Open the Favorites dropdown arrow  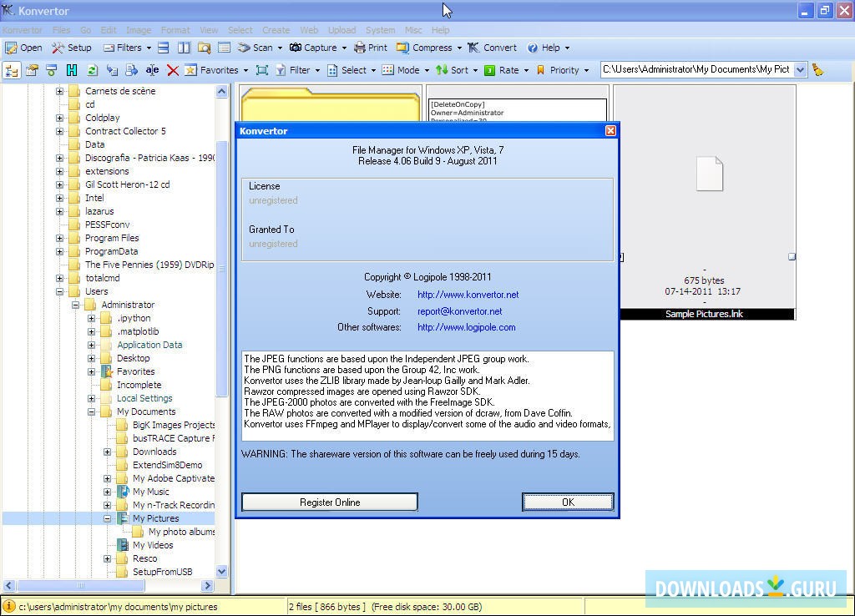246,70
